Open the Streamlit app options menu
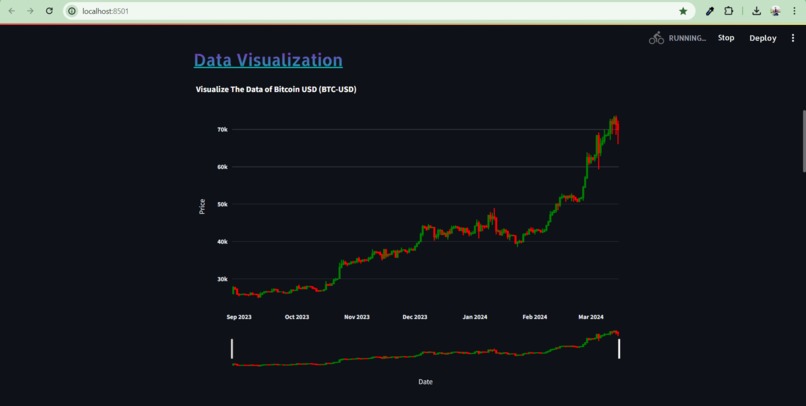The height and width of the screenshot is (406, 806). point(793,38)
